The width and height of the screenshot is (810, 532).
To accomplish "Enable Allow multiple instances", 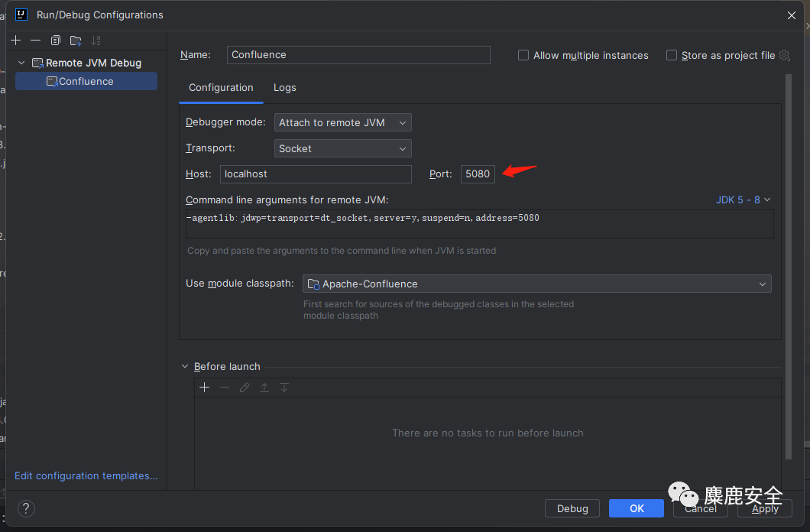I will 523,55.
